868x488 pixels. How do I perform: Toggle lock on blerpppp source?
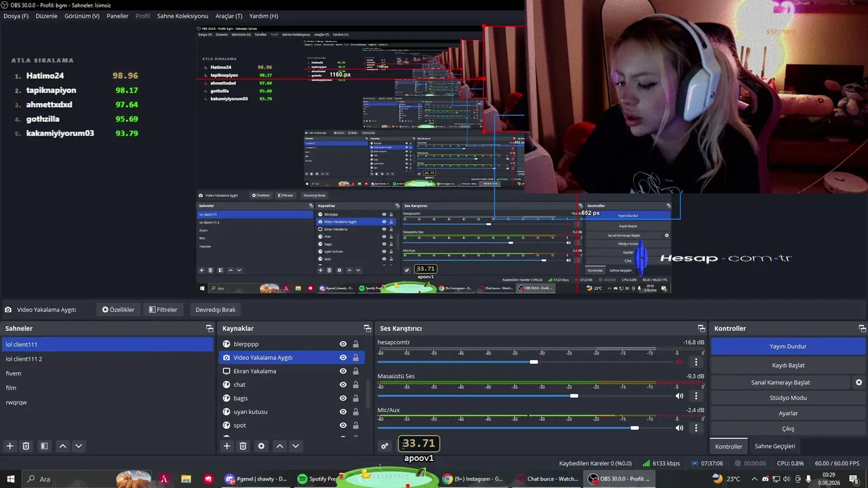pyautogui.click(x=355, y=344)
